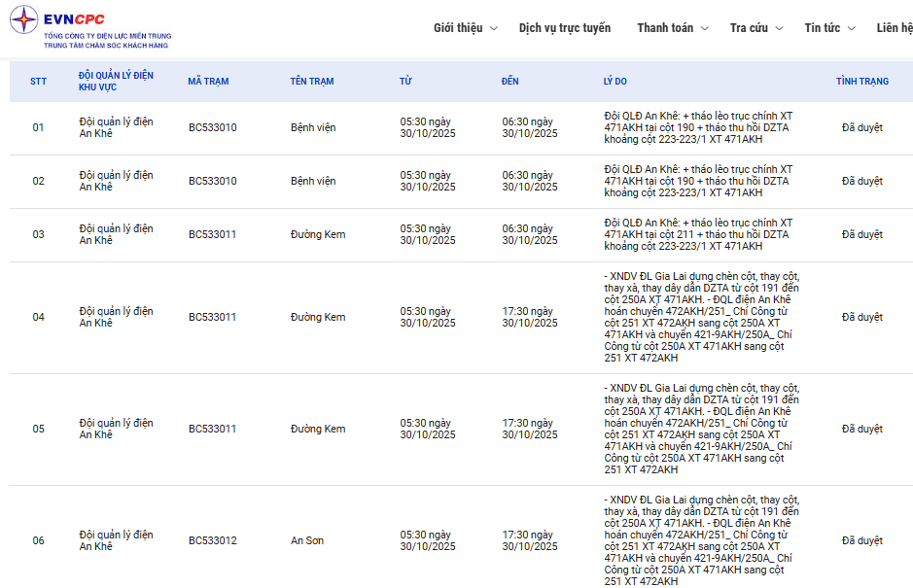913x588 pixels.
Task: Click the An Sơn station name
Action: 307,540
